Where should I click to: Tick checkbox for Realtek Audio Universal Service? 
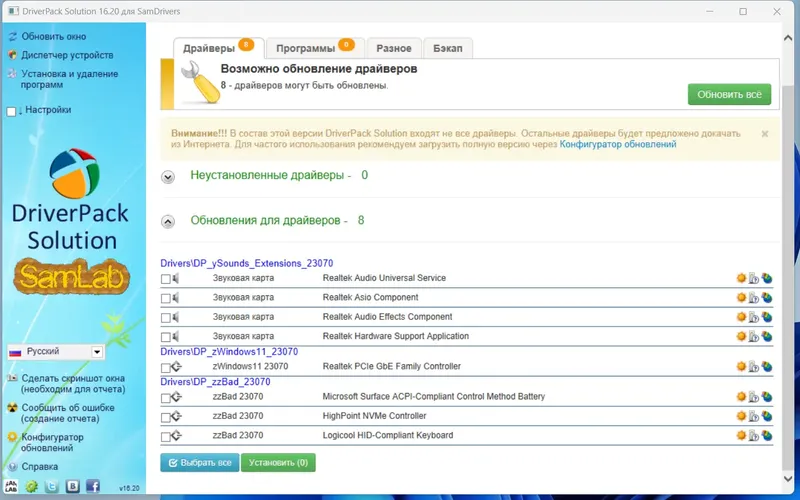165,279
